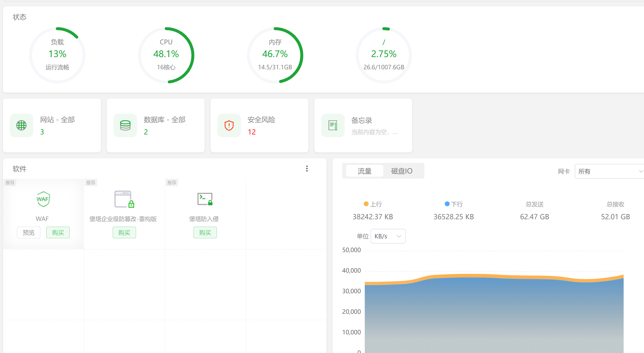644x353 pixels.
Task: Click the red shield security risk icon
Action: pos(229,125)
